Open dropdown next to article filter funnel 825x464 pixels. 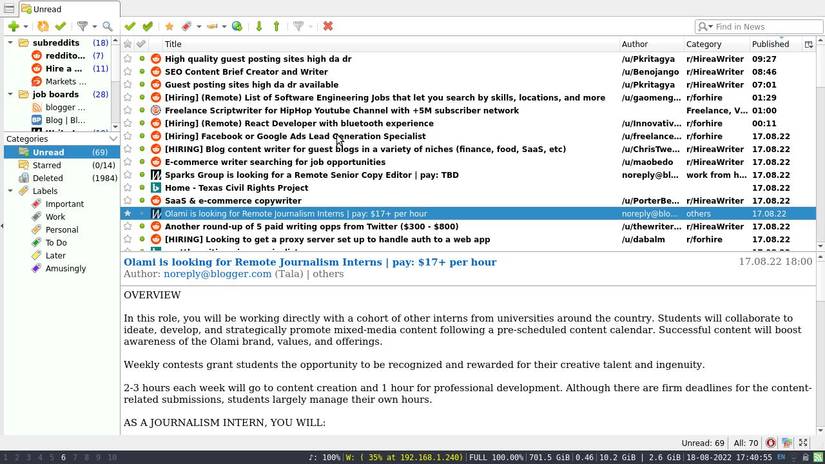pyautogui.click(x=310, y=27)
